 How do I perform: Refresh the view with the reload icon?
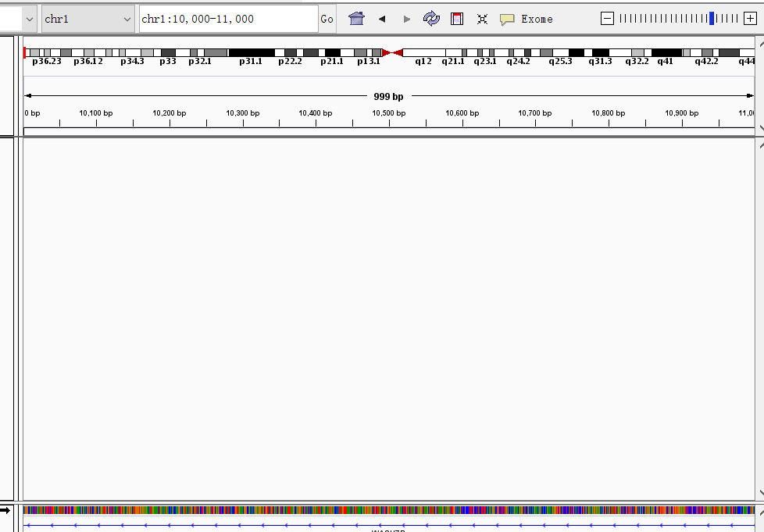pos(431,19)
